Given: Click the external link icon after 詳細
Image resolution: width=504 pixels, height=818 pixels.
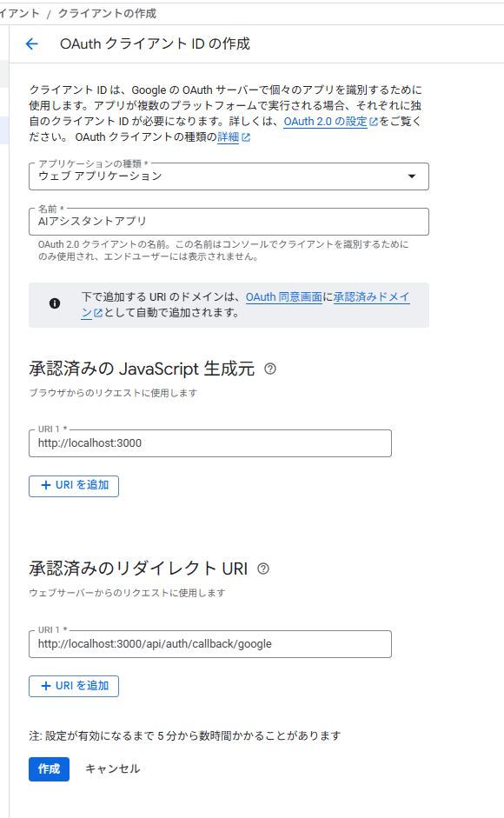Looking at the screenshot, I should point(246,137).
